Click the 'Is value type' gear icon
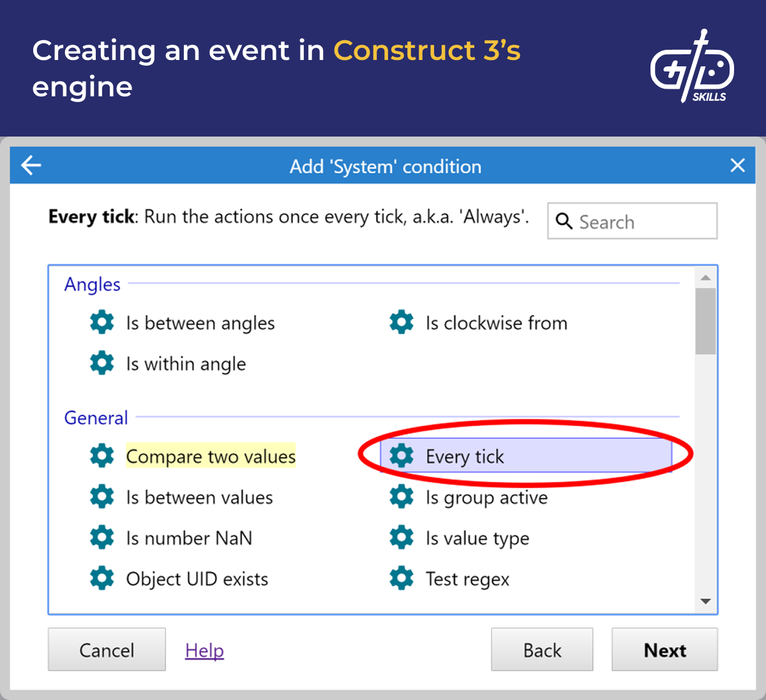This screenshot has width=766, height=700. point(402,538)
